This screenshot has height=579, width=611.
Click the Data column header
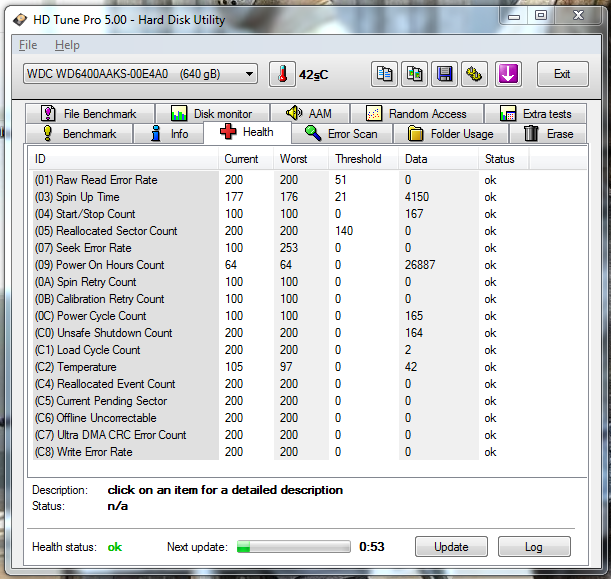[x=439, y=159]
